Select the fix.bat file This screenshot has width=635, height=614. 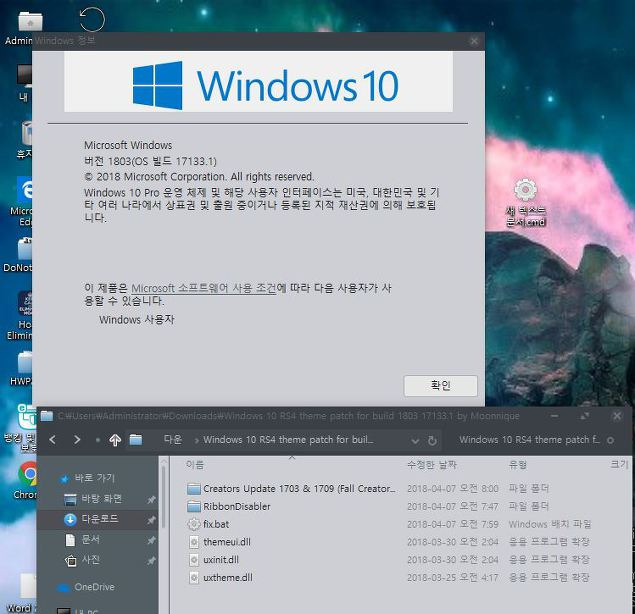tap(216, 524)
